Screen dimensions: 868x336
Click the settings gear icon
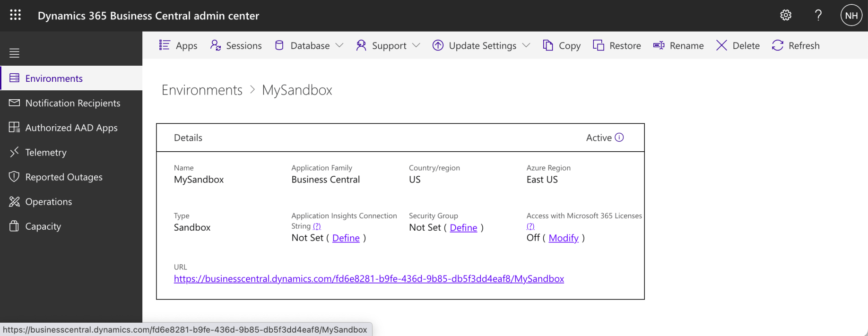click(786, 15)
